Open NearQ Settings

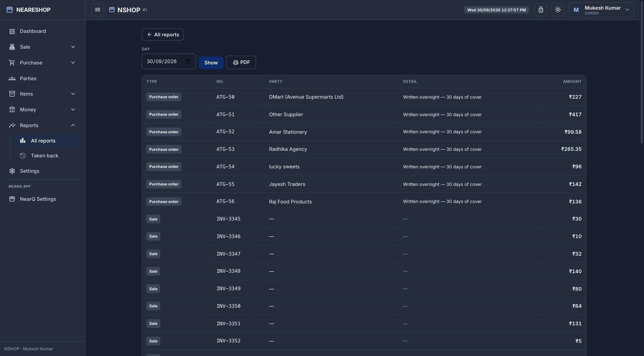pos(43,199)
